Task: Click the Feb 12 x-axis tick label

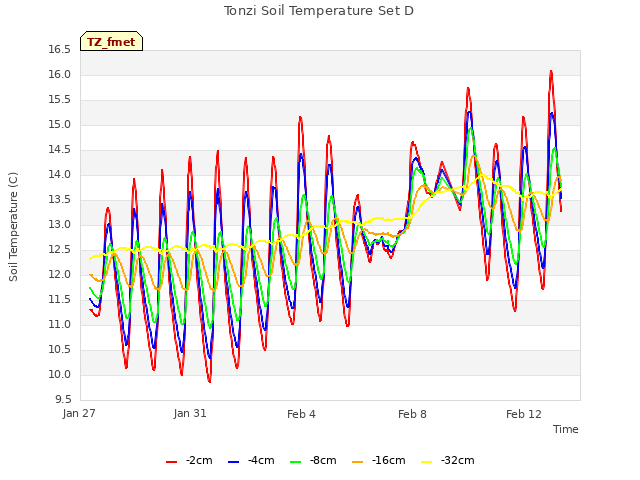Action: point(524,414)
